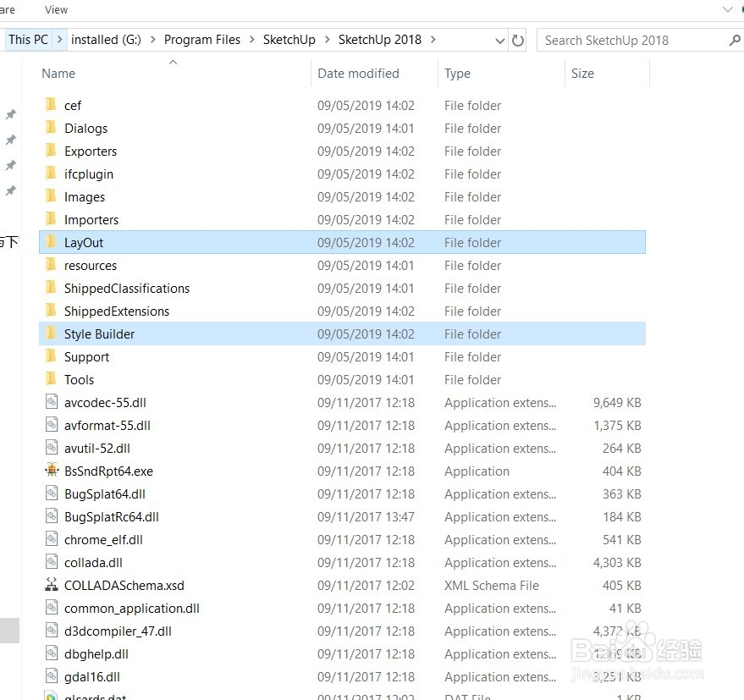Expand the chevron after installed (G:)
The height and width of the screenshot is (700, 744).
tap(153, 40)
